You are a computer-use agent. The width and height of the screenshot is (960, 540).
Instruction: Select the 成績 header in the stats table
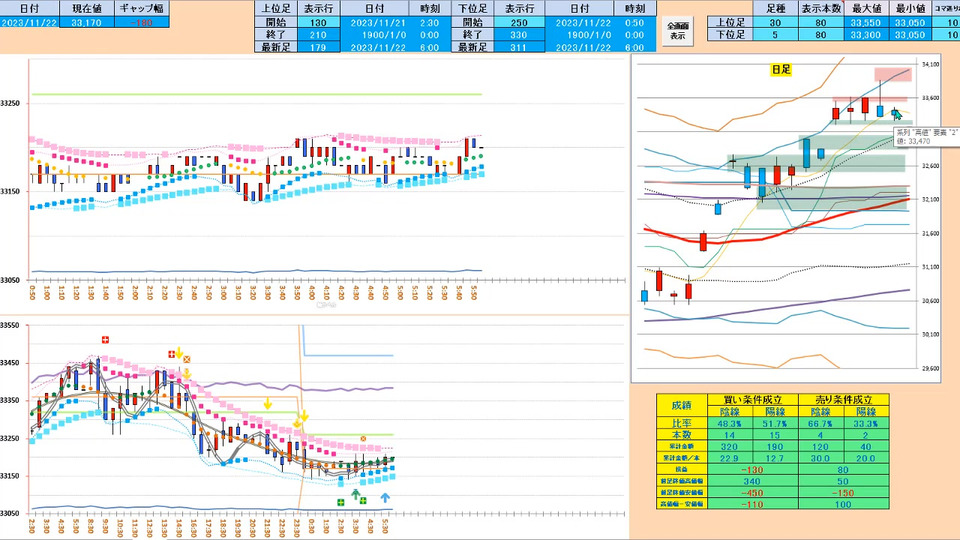(x=681, y=405)
